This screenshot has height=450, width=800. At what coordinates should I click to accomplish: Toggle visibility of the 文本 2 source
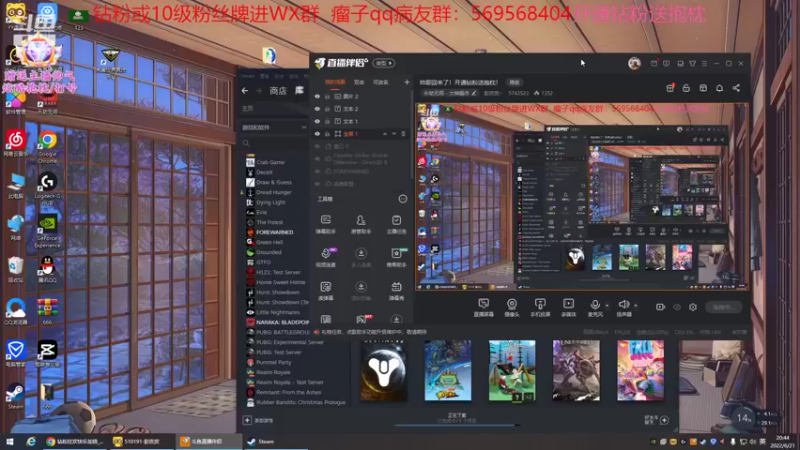coord(317,109)
